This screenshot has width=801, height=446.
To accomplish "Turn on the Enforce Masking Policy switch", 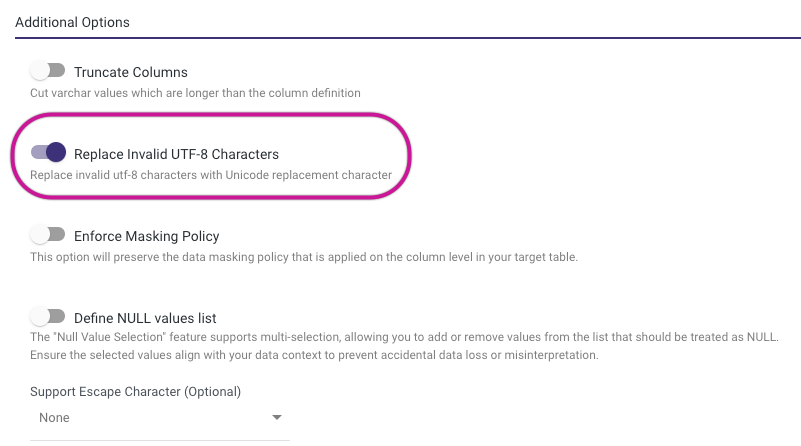I will [x=47, y=236].
